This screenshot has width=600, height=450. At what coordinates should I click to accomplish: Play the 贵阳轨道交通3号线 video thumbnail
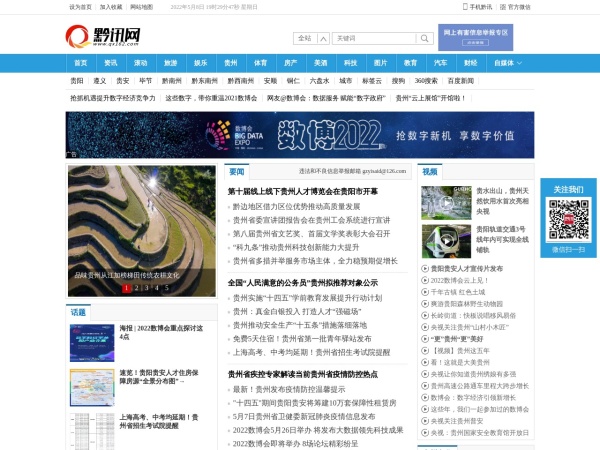(x=446, y=241)
